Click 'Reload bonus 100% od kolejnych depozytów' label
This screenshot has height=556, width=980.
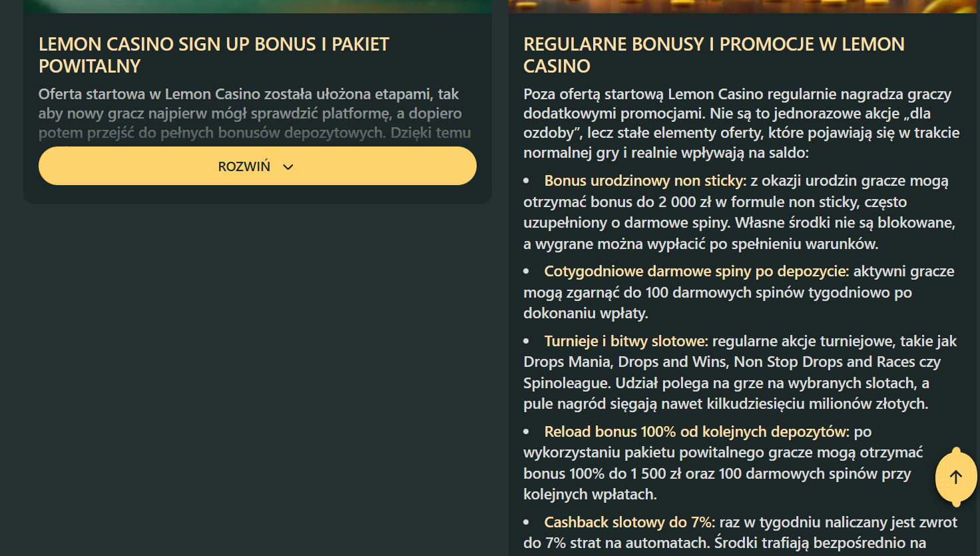click(x=696, y=432)
